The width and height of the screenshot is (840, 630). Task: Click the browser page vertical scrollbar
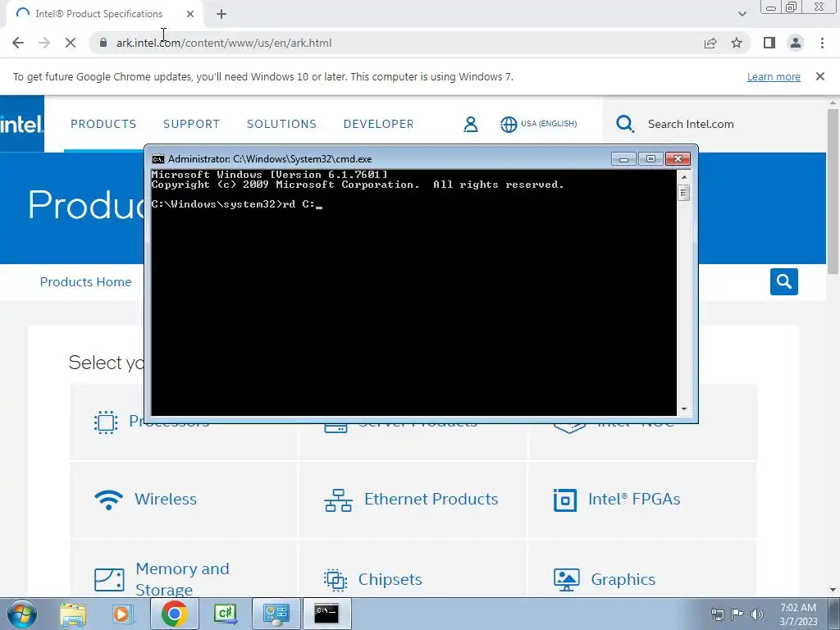tap(833, 192)
